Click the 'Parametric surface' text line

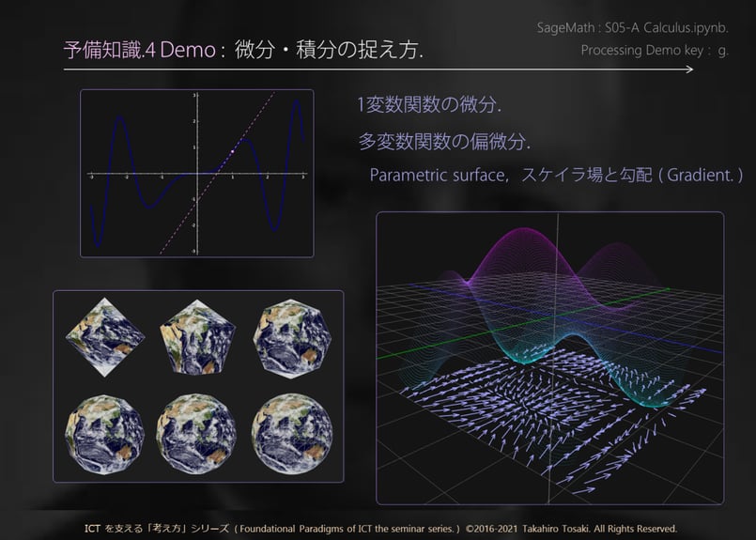pos(437,175)
